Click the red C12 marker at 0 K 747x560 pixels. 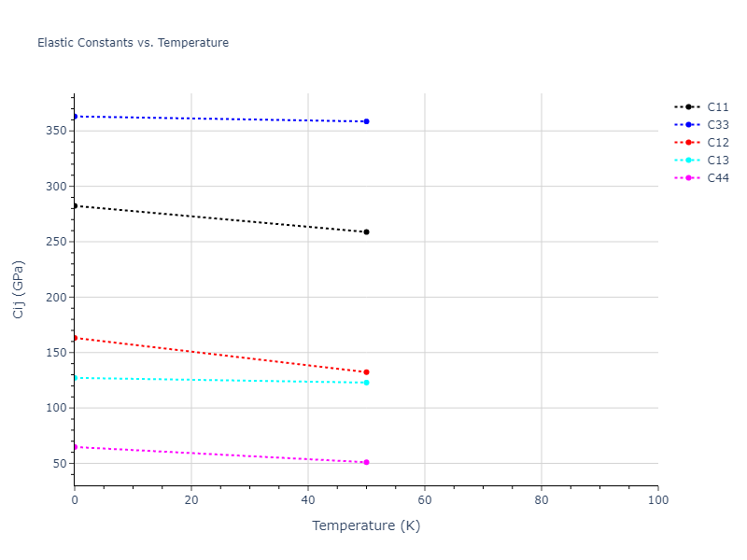pyautogui.click(x=75, y=338)
